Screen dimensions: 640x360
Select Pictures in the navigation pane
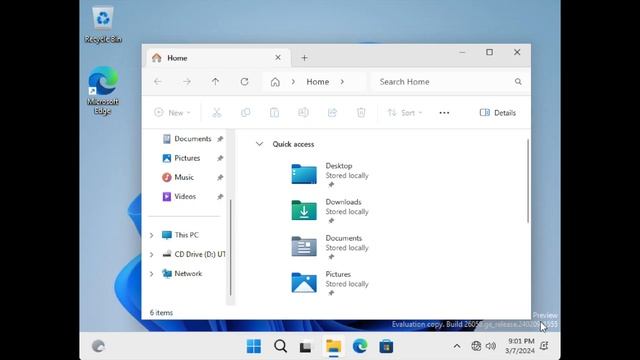tap(187, 158)
